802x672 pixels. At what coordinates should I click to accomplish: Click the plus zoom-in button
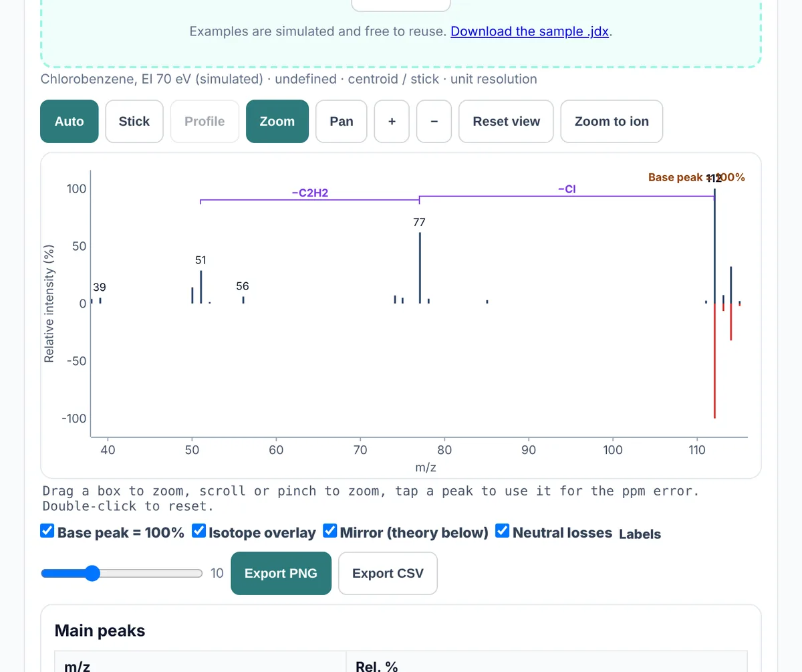392,121
